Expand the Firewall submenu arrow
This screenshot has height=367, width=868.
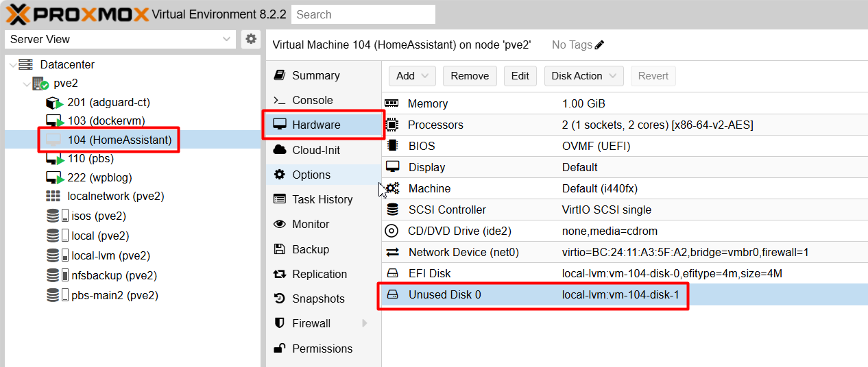[x=365, y=323]
